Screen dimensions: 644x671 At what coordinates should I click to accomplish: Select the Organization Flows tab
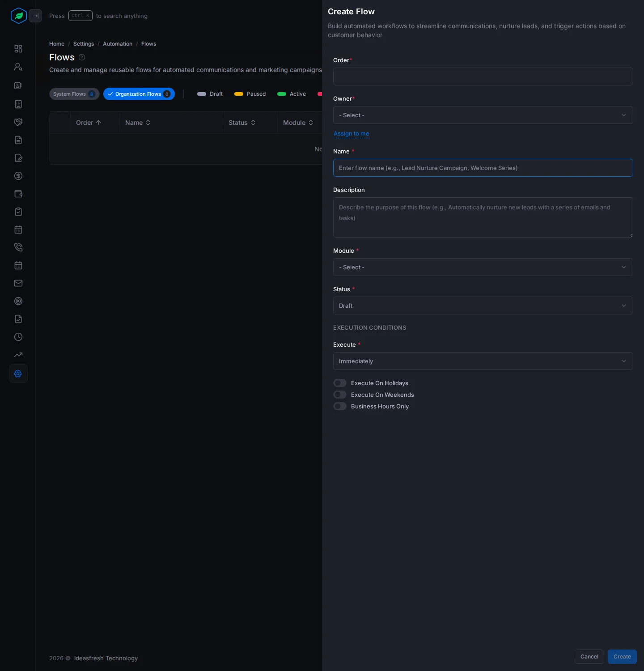(139, 94)
